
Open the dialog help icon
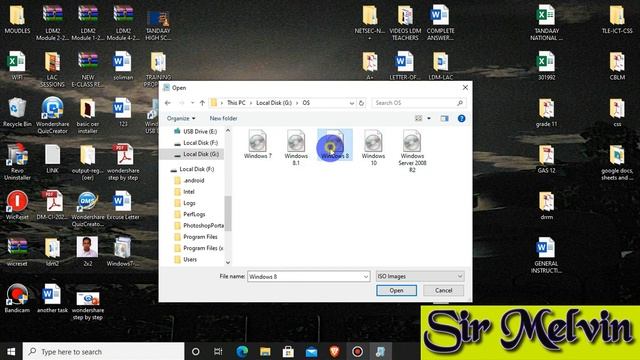pyautogui.click(x=461, y=118)
